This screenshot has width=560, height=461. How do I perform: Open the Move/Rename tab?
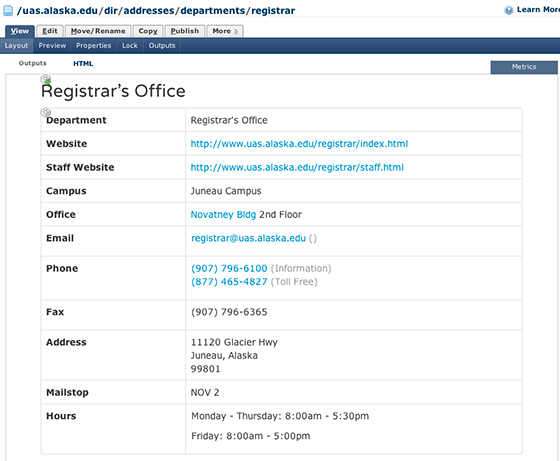click(x=98, y=31)
